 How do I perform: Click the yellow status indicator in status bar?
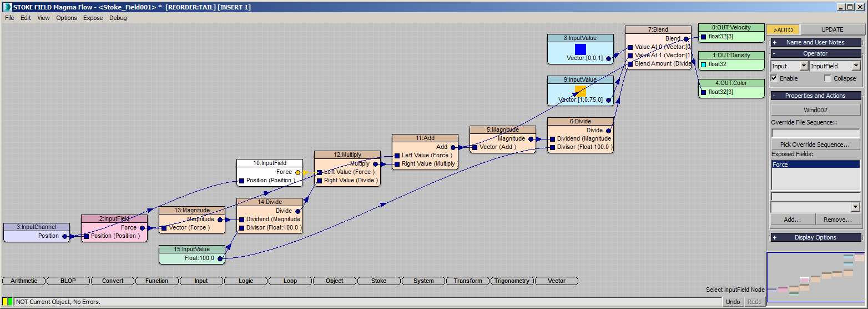pos(4,302)
